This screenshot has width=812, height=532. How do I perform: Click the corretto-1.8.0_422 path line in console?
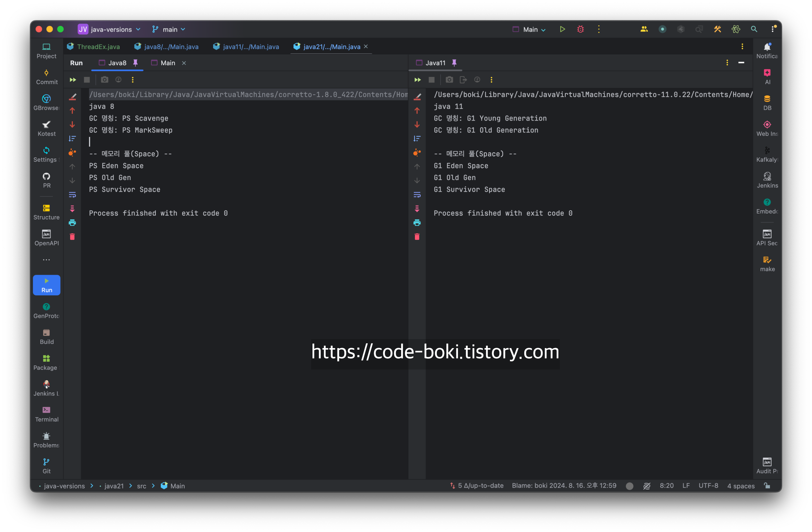[248, 94]
